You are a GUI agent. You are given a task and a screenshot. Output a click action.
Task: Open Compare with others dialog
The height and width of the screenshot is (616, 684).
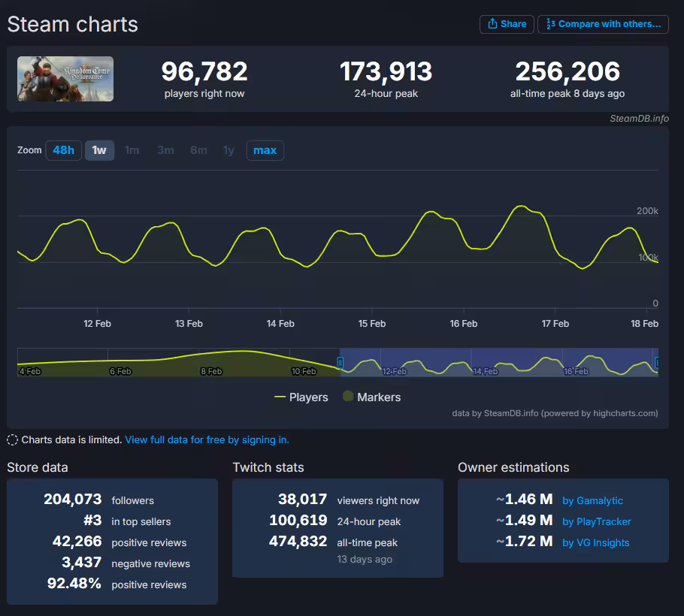[x=603, y=24]
